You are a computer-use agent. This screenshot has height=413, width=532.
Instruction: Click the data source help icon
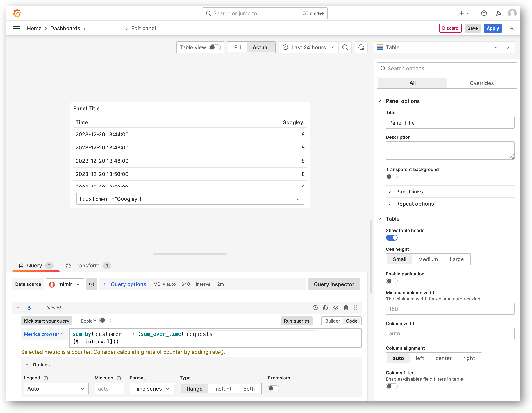[x=92, y=284]
